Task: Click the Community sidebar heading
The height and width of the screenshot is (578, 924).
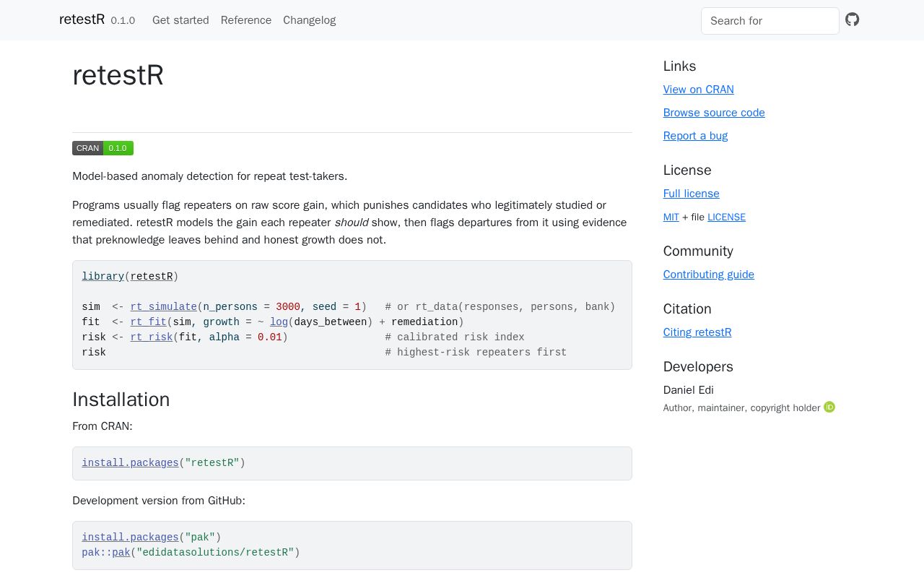Action: point(698,251)
